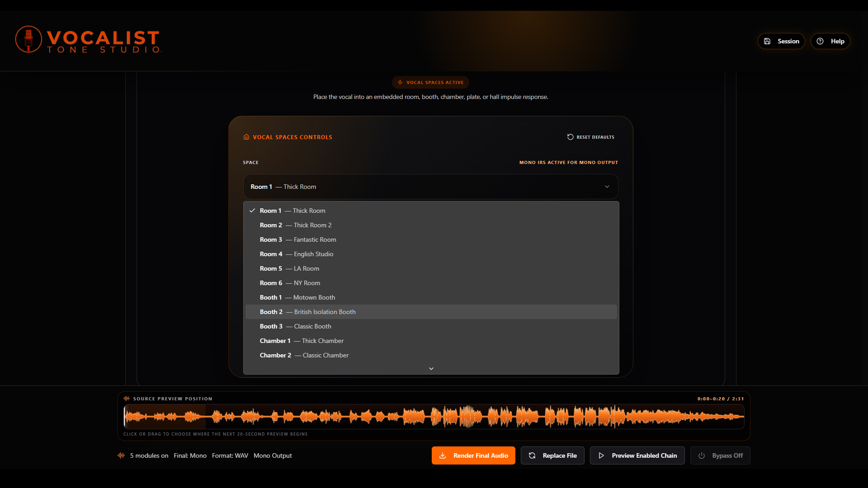Click the source waveform to set preview position
The image size is (868, 488).
pyautogui.click(x=434, y=417)
